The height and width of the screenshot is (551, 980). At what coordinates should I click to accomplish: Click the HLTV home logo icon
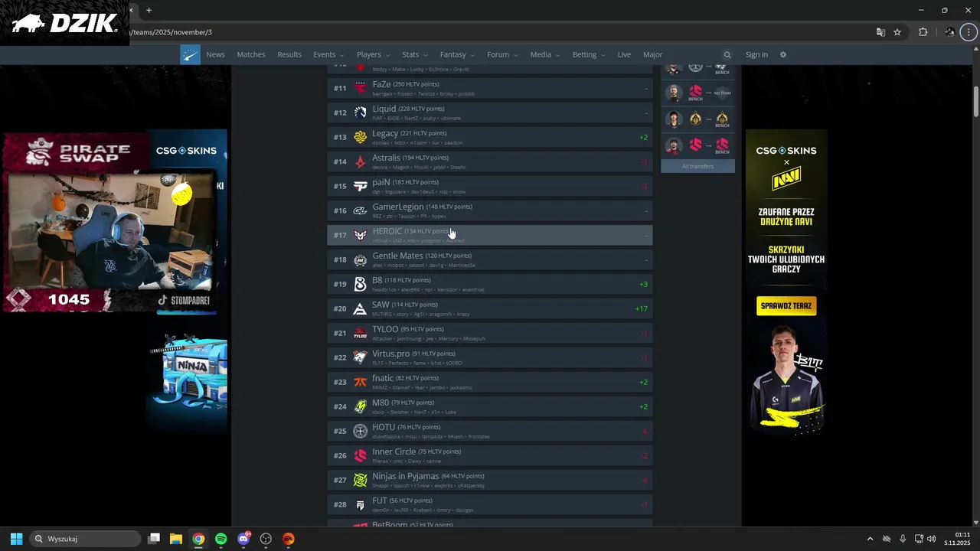pyautogui.click(x=190, y=54)
